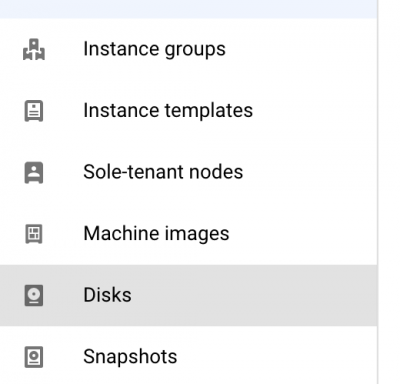
Task: Open the Snapshots menu label
Action: pos(130,357)
